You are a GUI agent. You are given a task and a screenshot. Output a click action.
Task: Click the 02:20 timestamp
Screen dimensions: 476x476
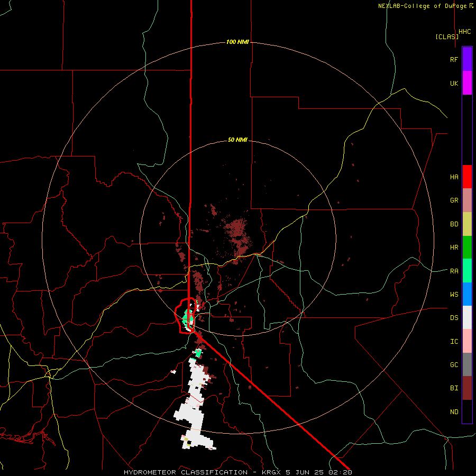click(340, 472)
